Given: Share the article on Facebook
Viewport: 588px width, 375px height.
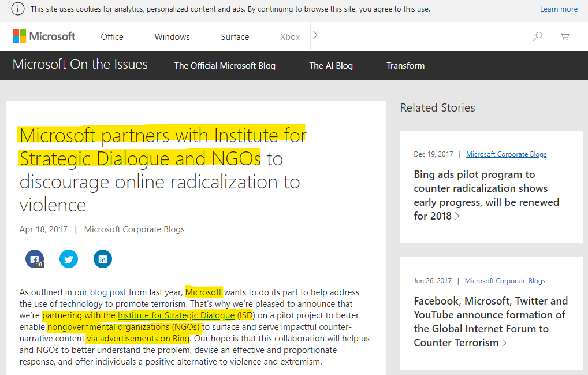Looking at the screenshot, I should pyautogui.click(x=35, y=259).
